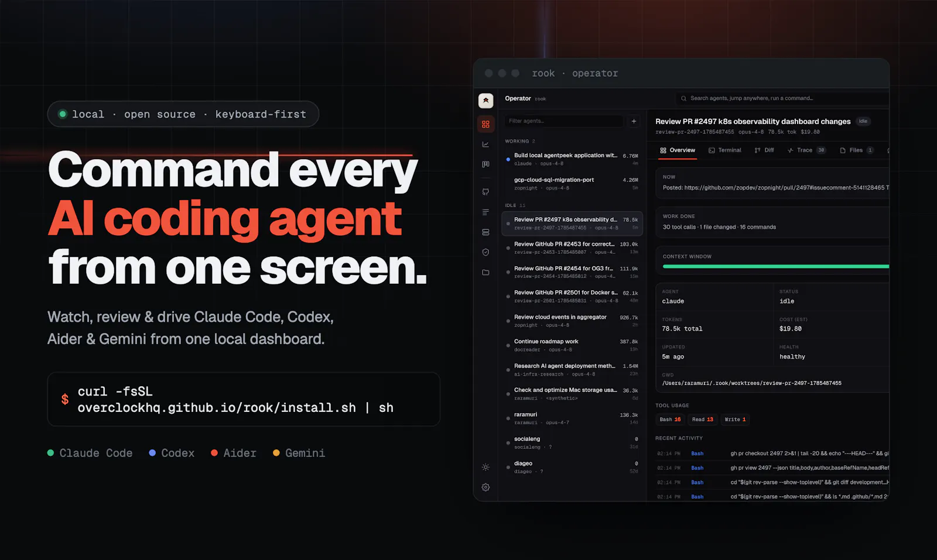Switch to the Terminal tab
Viewport: 937px width, 560px height.
724,150
